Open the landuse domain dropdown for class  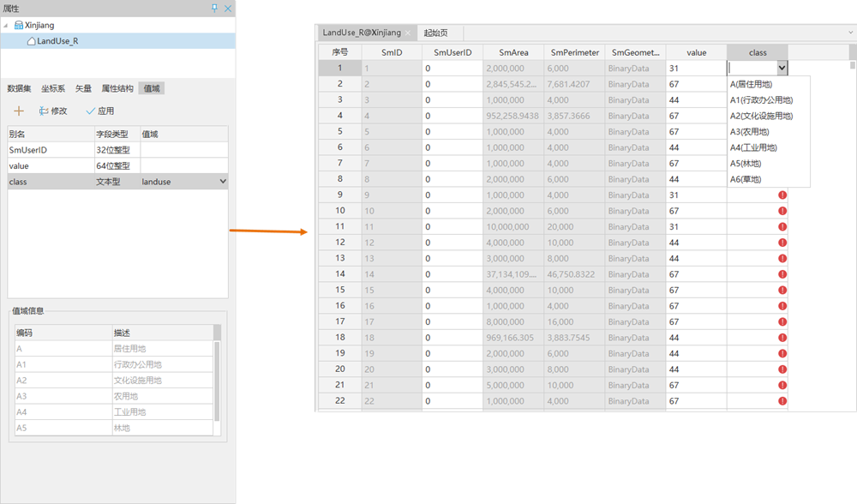click(223, 182)
